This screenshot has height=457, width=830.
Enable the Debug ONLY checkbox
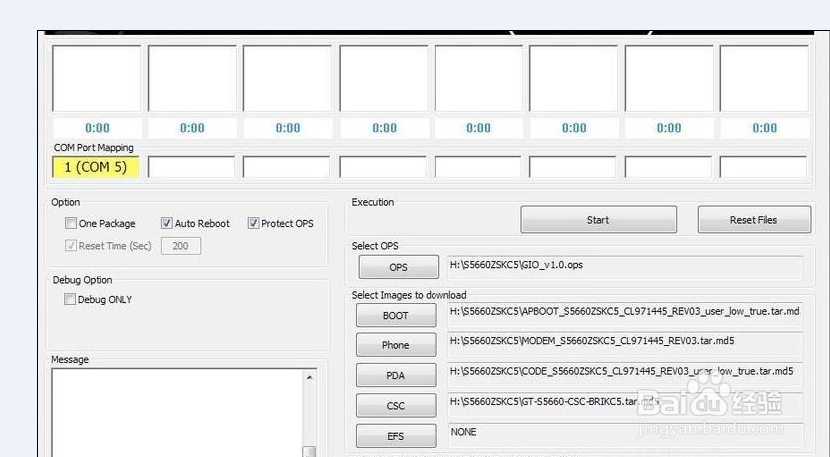point(70,299)
